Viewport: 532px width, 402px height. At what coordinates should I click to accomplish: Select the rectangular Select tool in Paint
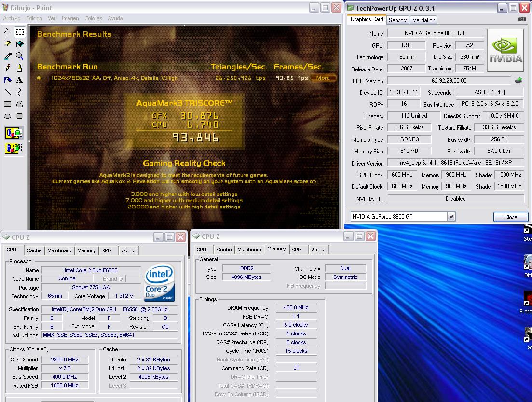20,32
